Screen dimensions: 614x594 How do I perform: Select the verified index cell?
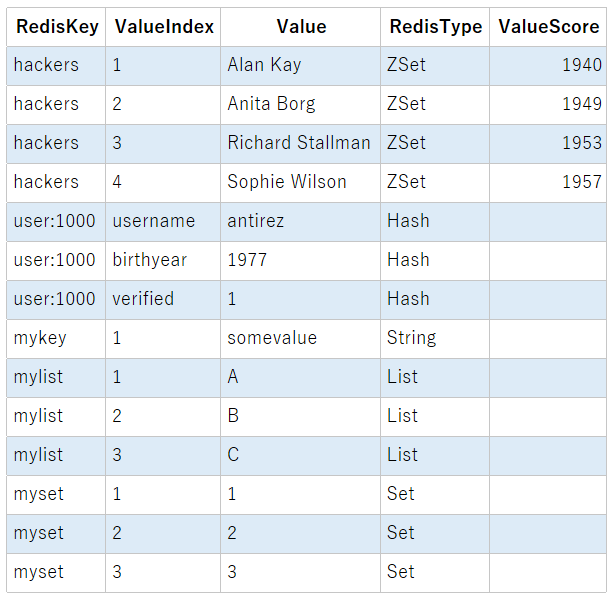(163, 300)
